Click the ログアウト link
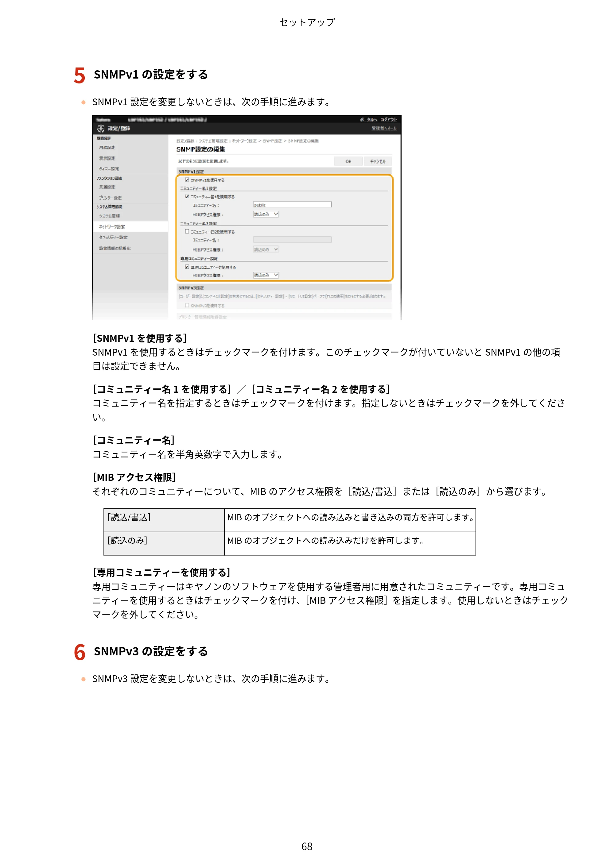The image size is (614, 868). coord(389,119)
